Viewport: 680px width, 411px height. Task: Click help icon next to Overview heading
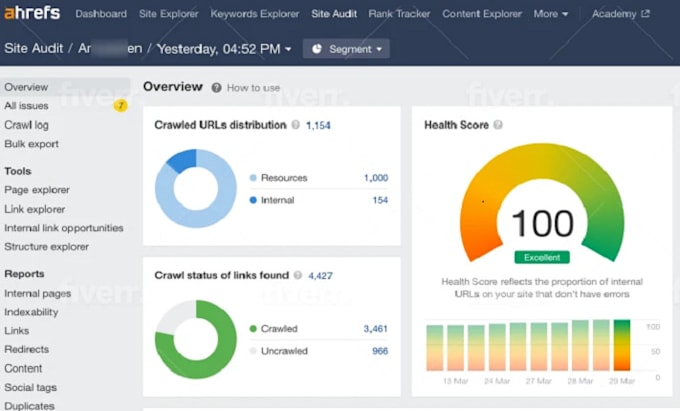[216, 88]
